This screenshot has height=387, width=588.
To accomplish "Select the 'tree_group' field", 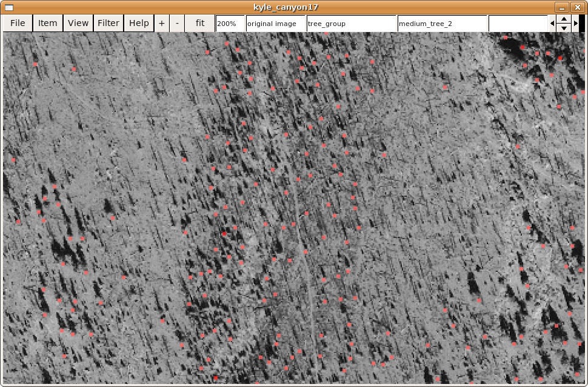I will [x=352, y=24].
